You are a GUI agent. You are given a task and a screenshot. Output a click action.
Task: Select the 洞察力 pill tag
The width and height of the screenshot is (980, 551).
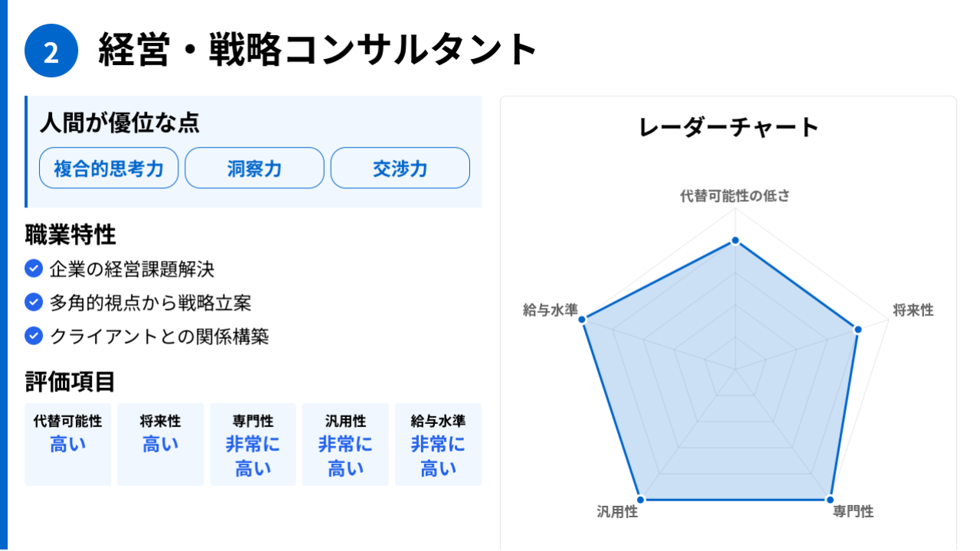coord(254,168)
